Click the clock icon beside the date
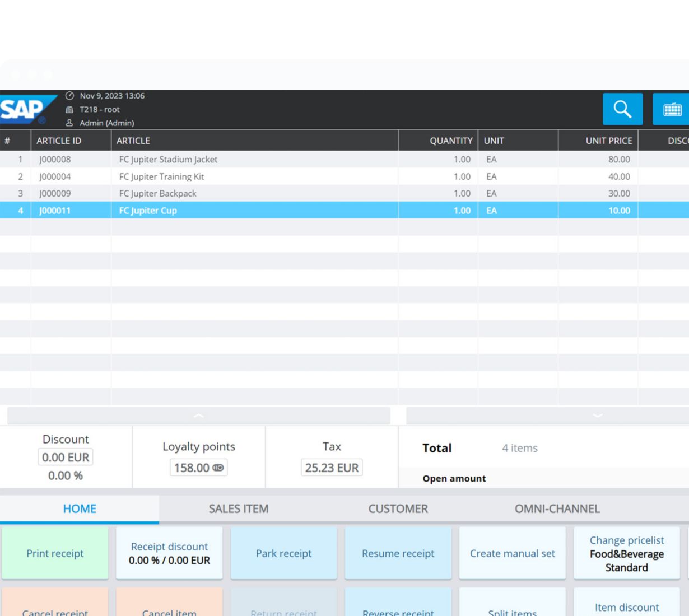The width and height of the screenshot is (689, 616). (x=69, y=96)
